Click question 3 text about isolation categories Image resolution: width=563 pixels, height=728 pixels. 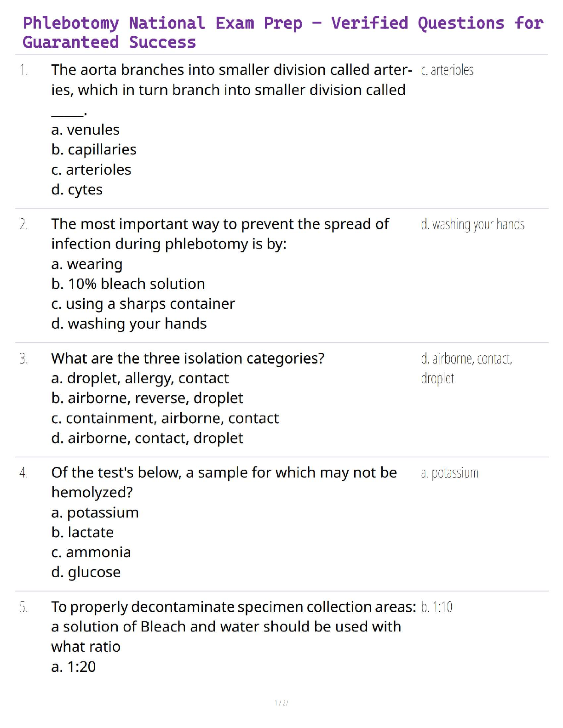pyautogui.click(x=188, y=358)
